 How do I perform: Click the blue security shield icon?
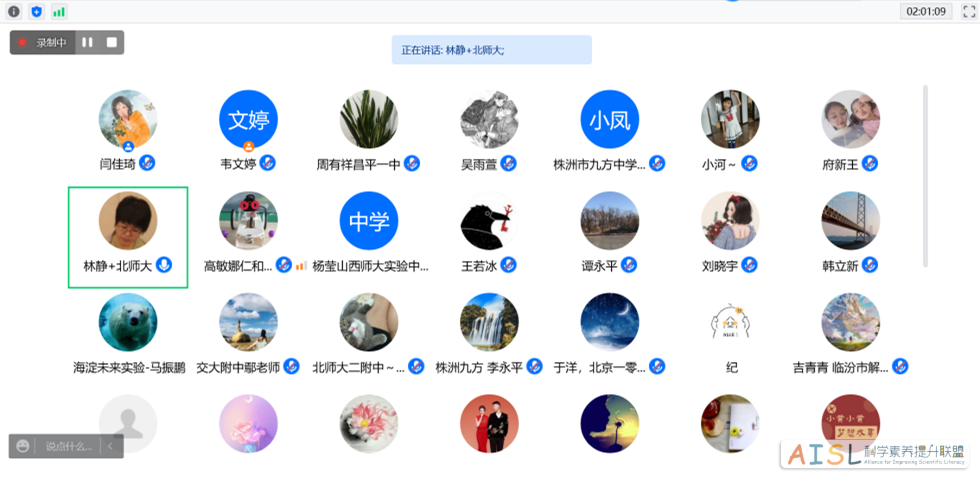37,11
